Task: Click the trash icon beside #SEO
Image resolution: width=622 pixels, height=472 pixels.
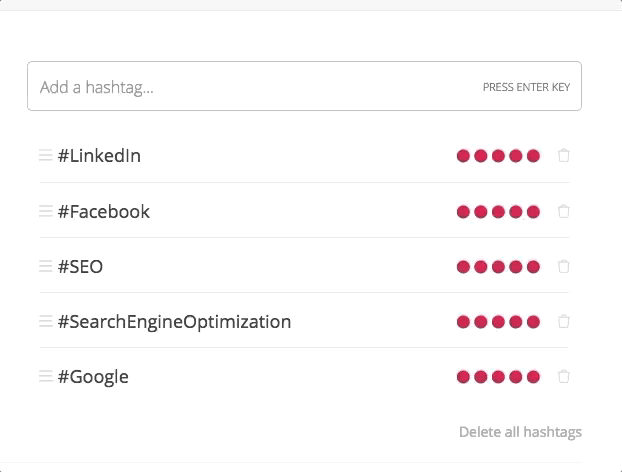Action: coord(564,266)
